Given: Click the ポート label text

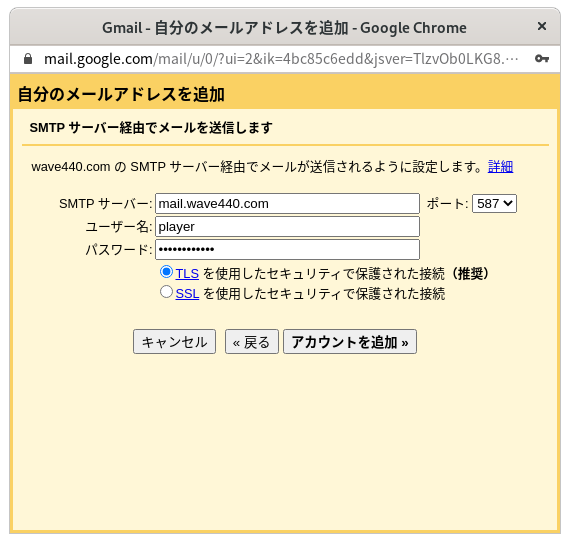Looking at the screenshot, I should pos(447,204).
